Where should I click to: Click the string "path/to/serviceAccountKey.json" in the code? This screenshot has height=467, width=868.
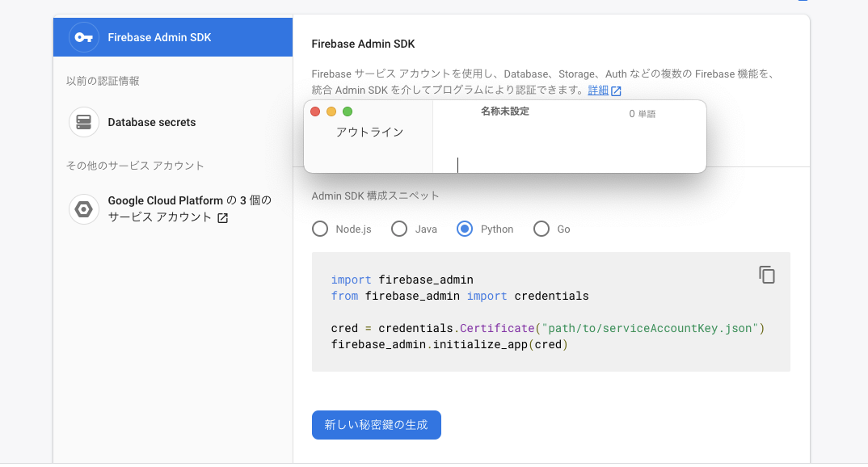(x=650, y=329)
